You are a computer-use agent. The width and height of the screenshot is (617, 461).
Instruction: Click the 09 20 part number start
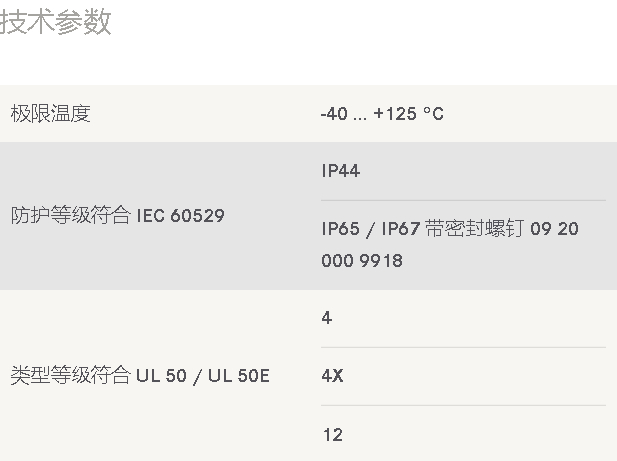coord(554,229)
